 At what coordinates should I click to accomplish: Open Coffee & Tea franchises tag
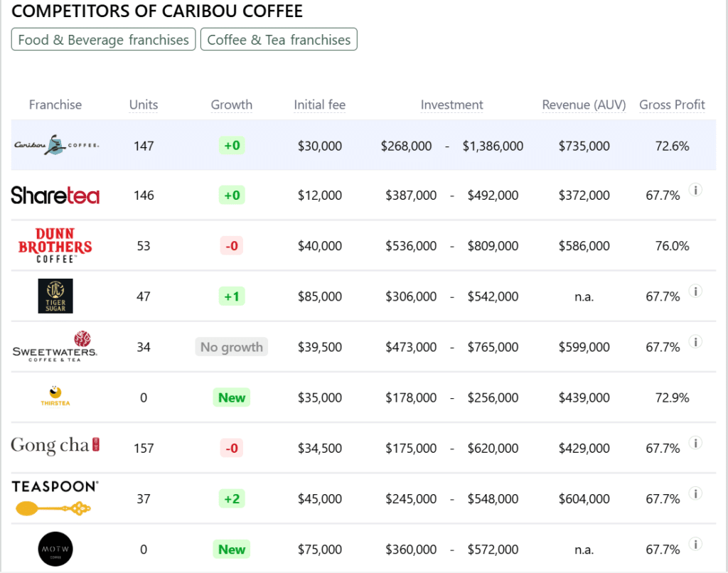click(279, 40)
